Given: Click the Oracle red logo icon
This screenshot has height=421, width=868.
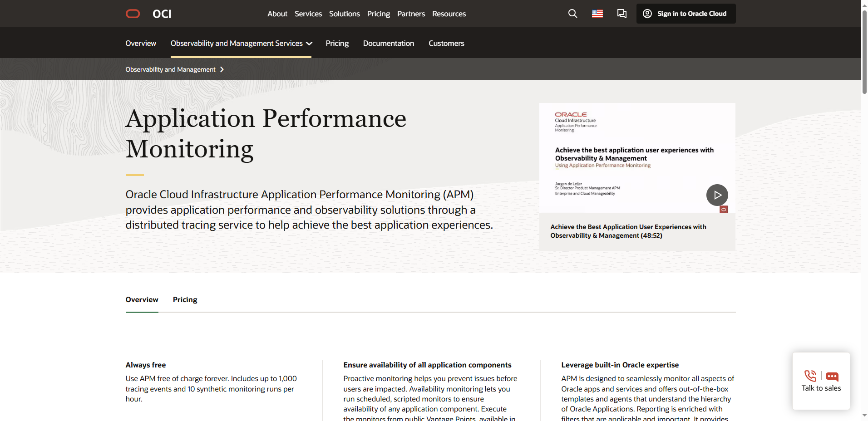Looking at the screenshot, I should (133, 14).
